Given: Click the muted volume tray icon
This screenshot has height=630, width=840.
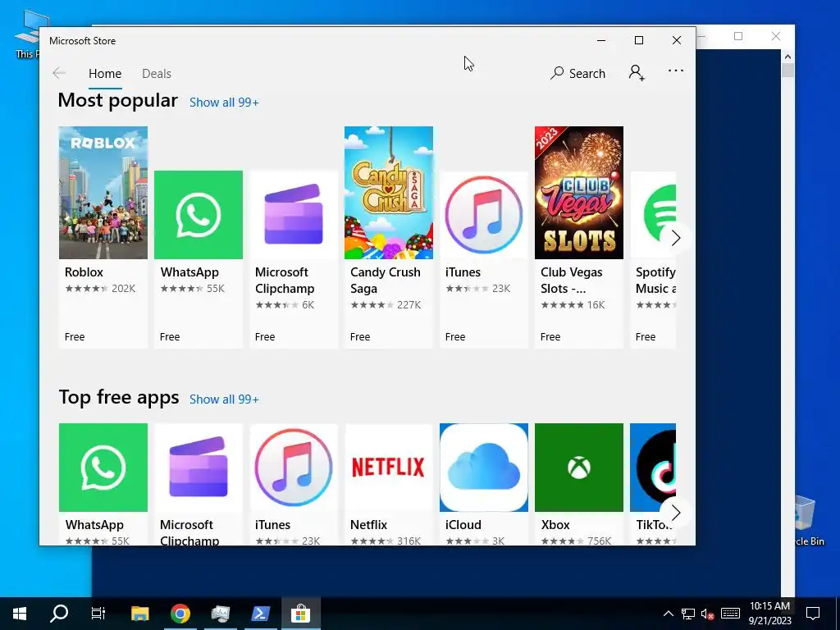Looking at the screenshot, I should [708, 614].
